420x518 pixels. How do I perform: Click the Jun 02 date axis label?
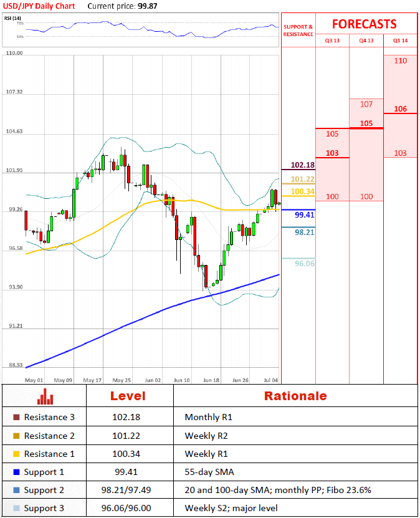click(x=153, y=380)
